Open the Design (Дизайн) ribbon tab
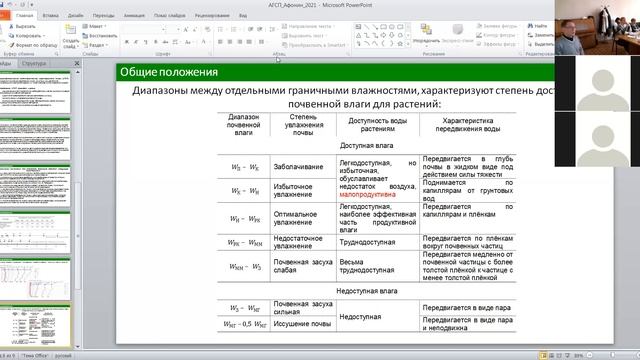Screen dimensions: 640x360 (x=76, y=16)
